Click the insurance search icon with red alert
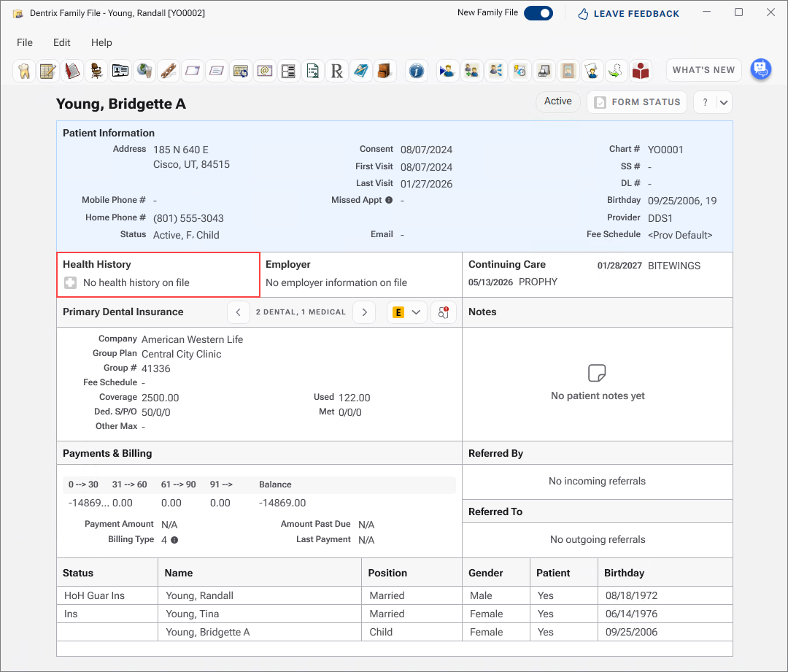 tap(444, 312)
